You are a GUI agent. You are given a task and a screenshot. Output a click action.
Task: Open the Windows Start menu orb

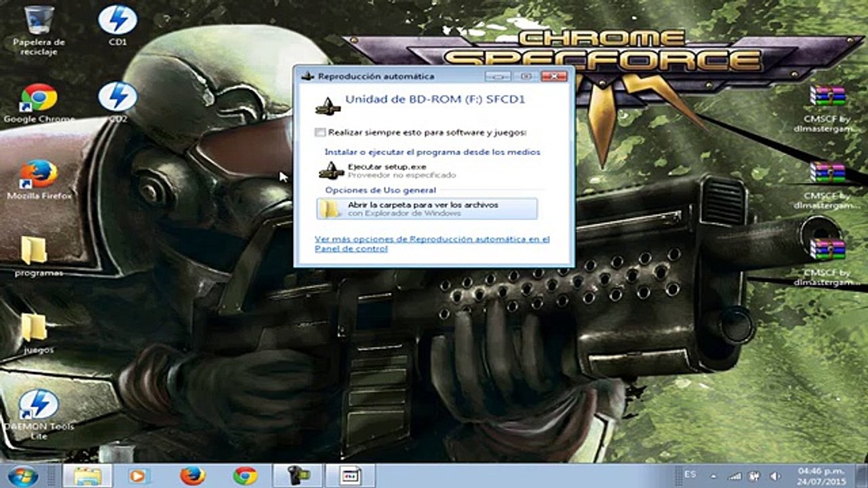22,476
